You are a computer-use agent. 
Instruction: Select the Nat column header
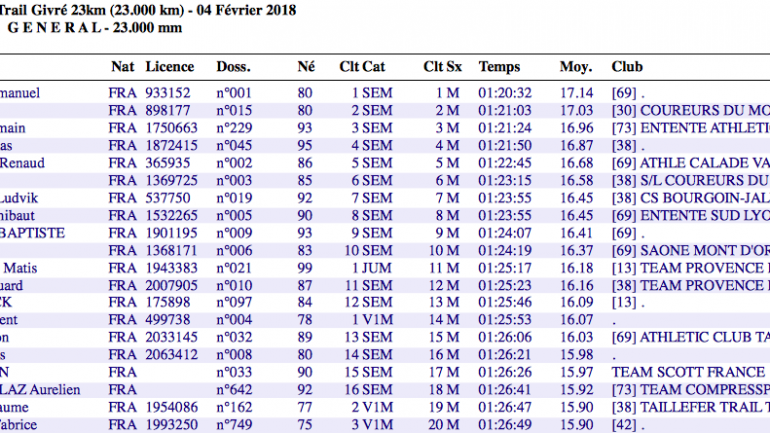pyautogui.click(x=122, y=67)
